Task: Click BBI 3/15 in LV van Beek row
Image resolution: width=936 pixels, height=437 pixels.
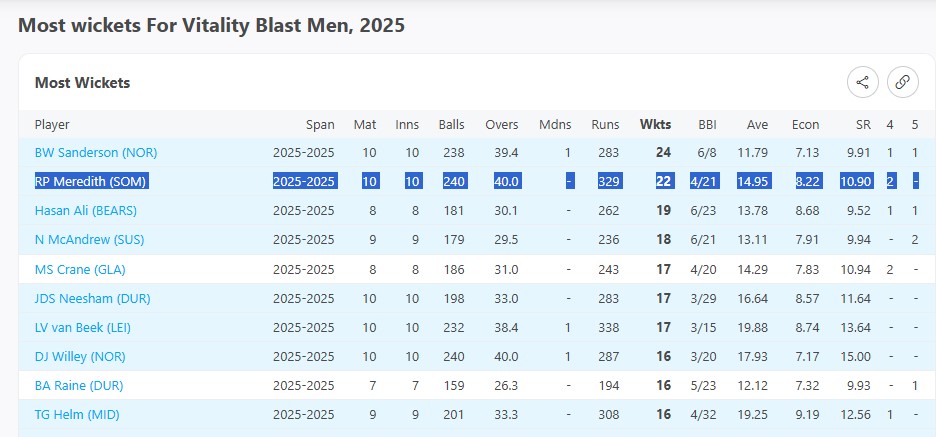Action: click(703, 328)
